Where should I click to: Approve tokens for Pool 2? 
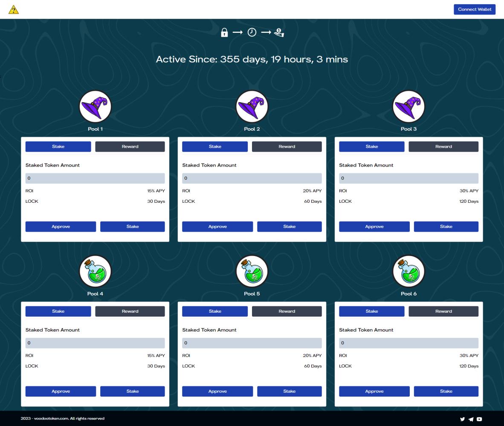[x=217, y=227]
